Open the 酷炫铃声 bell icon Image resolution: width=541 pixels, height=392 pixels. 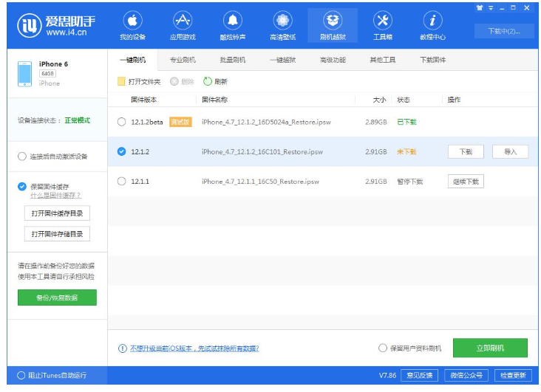coord(232,20)
